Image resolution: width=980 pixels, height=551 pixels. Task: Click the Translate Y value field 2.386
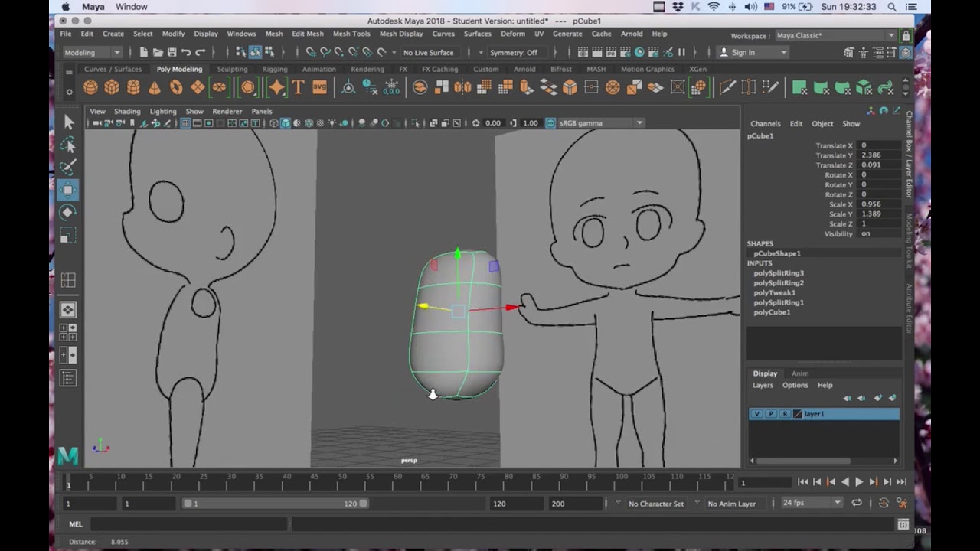click(x=878, y=155)
